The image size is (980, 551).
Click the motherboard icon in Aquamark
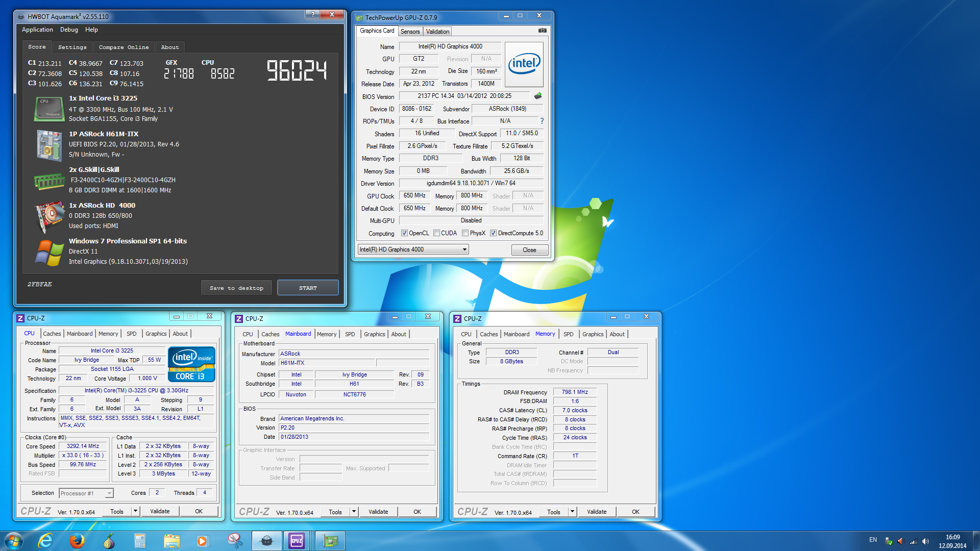click(49, 145)
